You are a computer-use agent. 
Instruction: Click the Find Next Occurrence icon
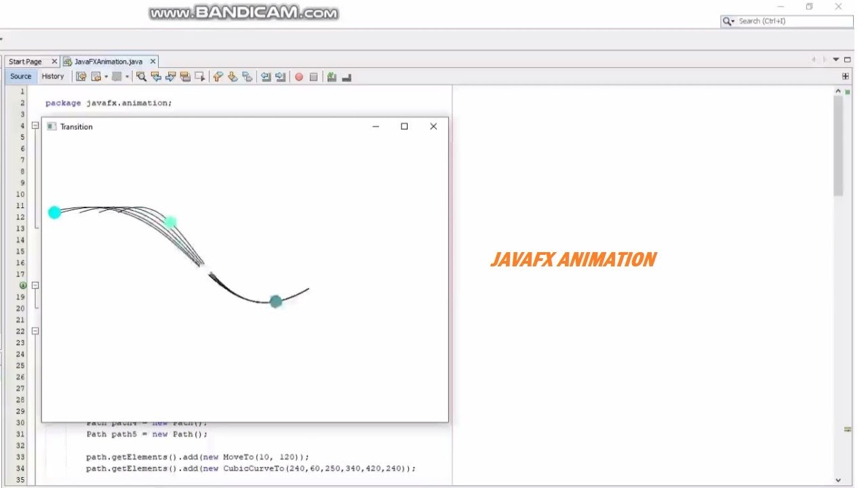tap(171, 77)
